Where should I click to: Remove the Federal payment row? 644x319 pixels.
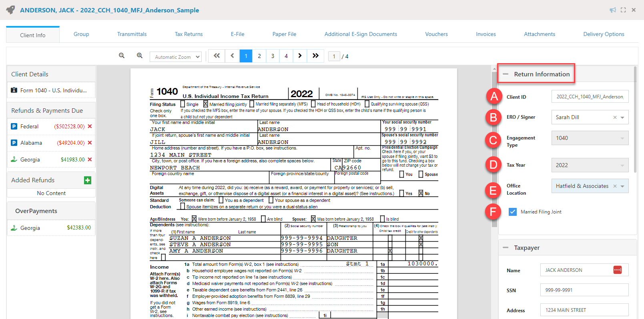[x=90, y=126]
